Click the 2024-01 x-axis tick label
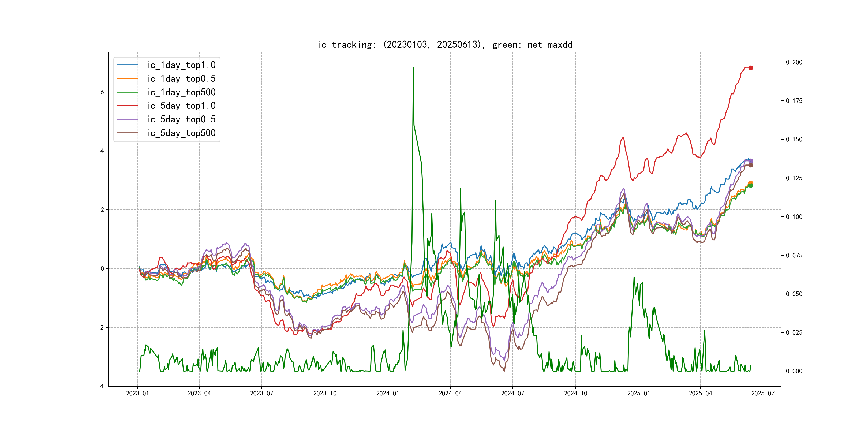 pos(387,393)
